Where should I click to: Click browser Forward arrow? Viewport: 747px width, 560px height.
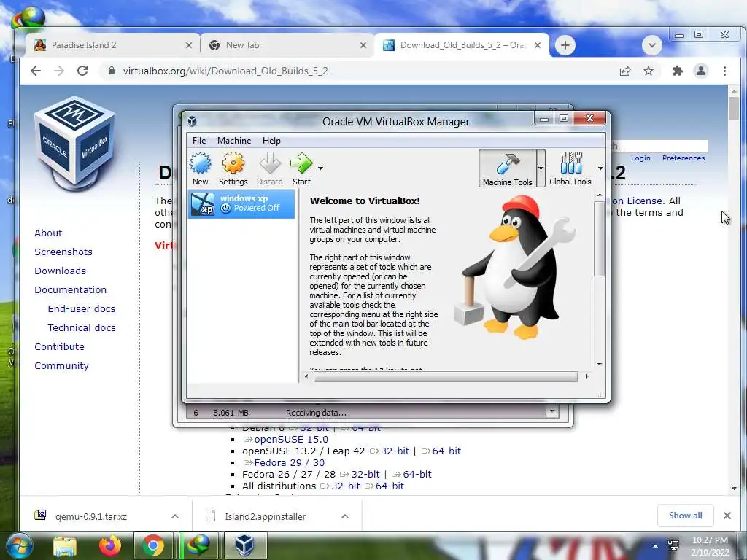59,71
